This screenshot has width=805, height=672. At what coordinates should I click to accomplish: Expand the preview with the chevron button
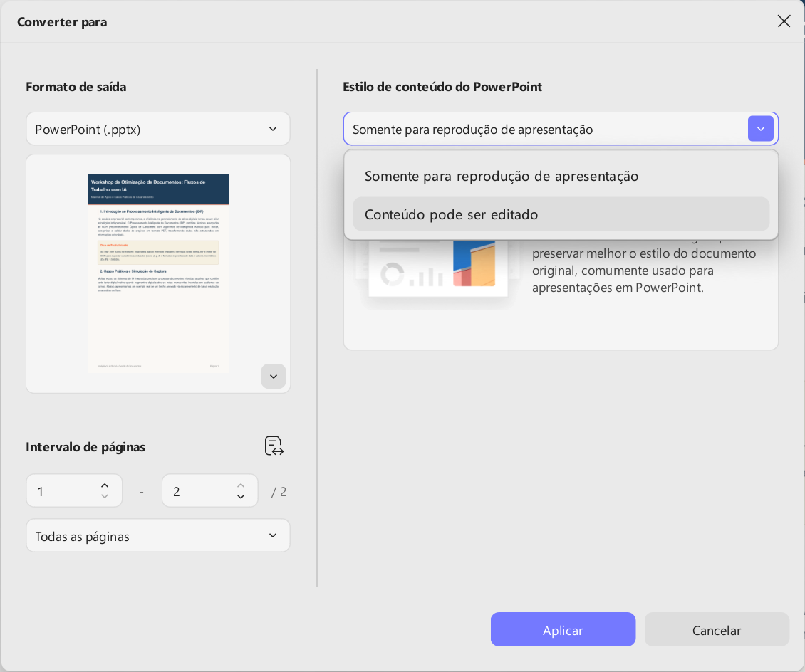click(274, 377)
